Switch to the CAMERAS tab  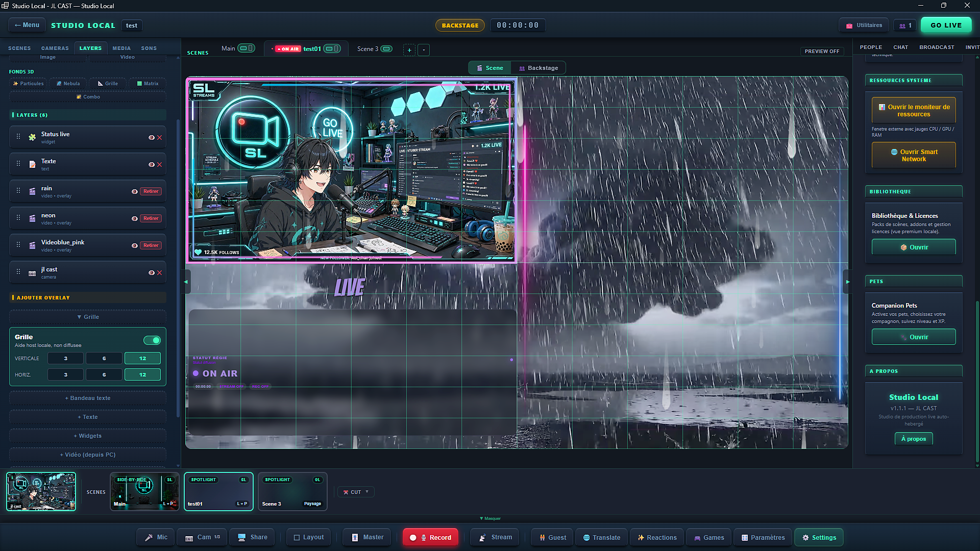tap(55, 48)
